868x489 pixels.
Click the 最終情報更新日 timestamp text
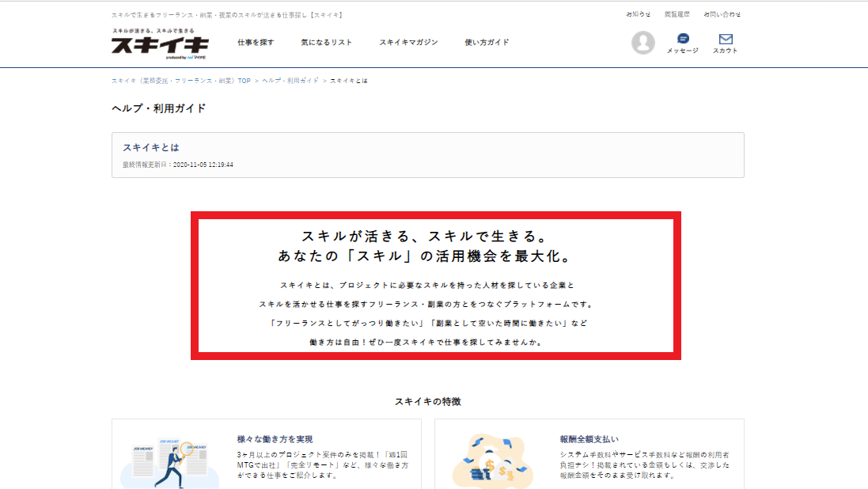(x=178, y=165)
